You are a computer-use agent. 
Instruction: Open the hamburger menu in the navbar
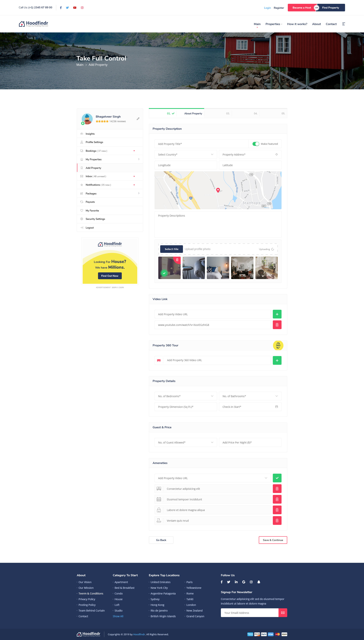[344, 24]
